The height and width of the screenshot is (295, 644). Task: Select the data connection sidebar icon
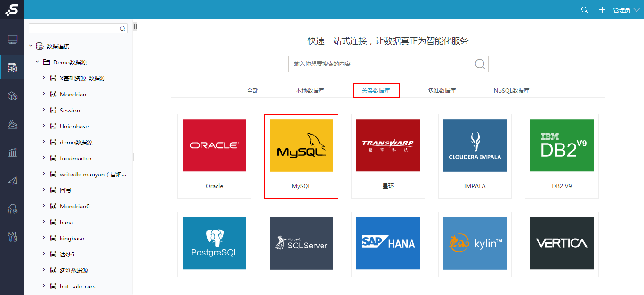tap(13, 68)
